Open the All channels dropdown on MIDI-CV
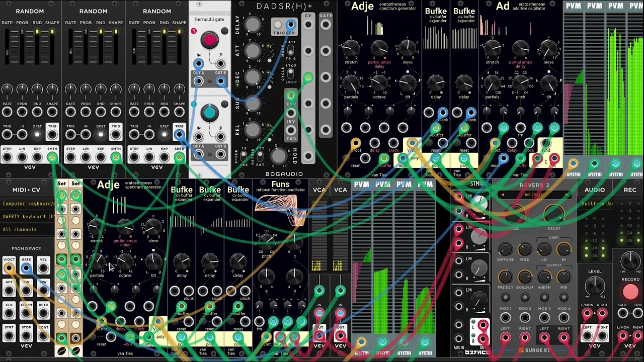644x362 pixels. click(28, 229)
